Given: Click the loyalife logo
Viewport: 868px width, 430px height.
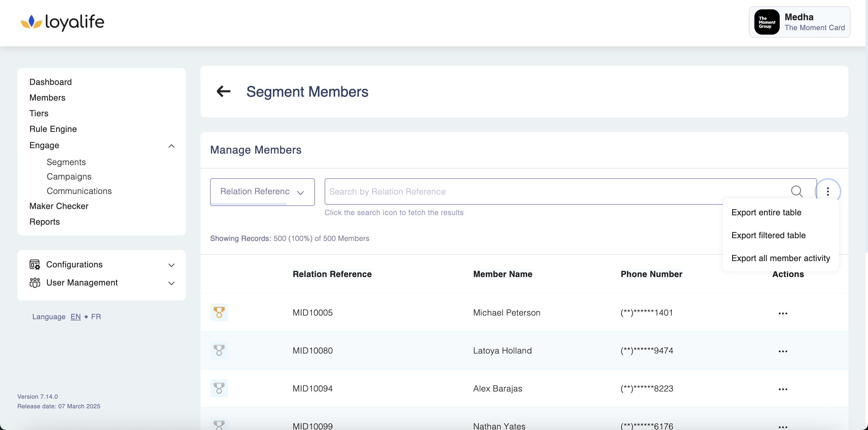Looking at the screenshot, I should (63, 22).
